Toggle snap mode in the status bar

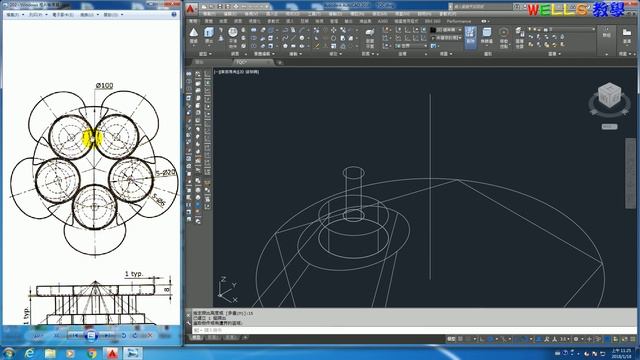pos(469,339)
